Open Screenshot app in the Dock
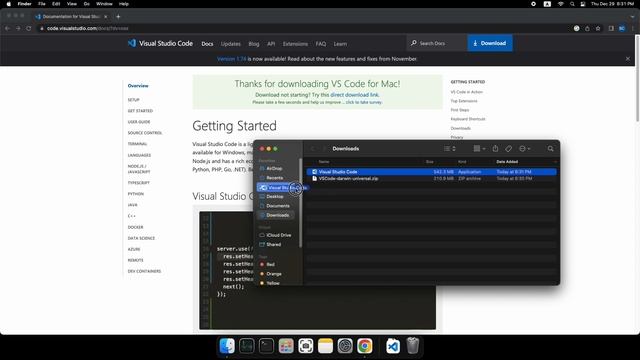 (x=305, y=346)
